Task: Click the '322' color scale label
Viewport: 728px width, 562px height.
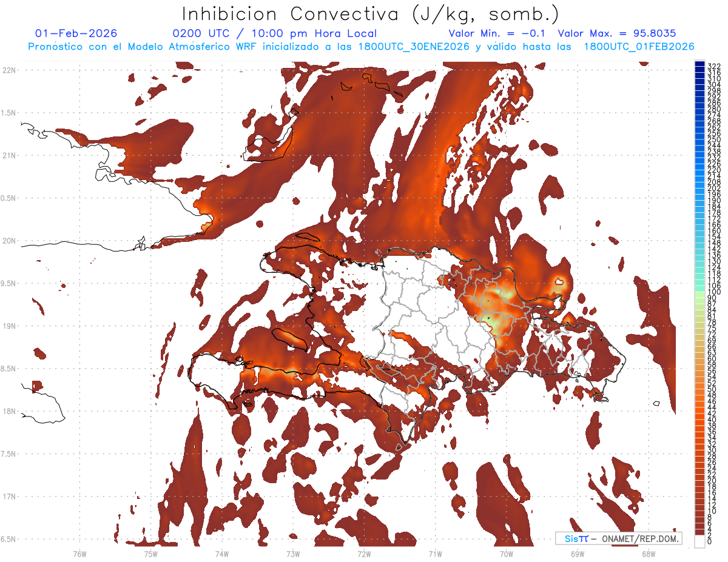Action: (x=714, y=66)
